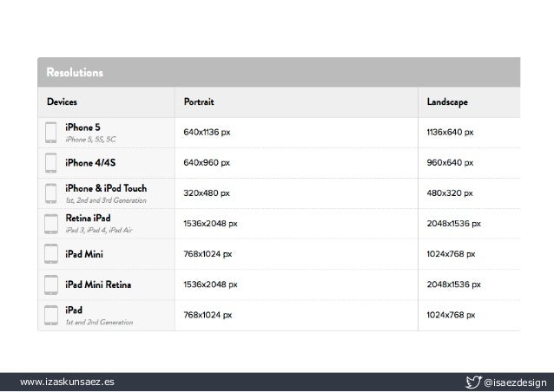
Task: Select the subtitle 'iPhone 5, 5S, 5C'
Action: 90,140
